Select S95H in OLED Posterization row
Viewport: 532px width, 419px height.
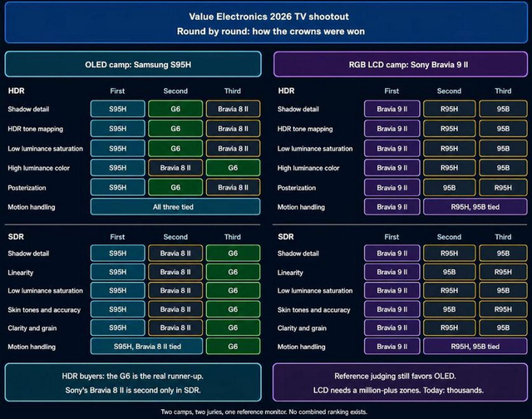(118, 187)
